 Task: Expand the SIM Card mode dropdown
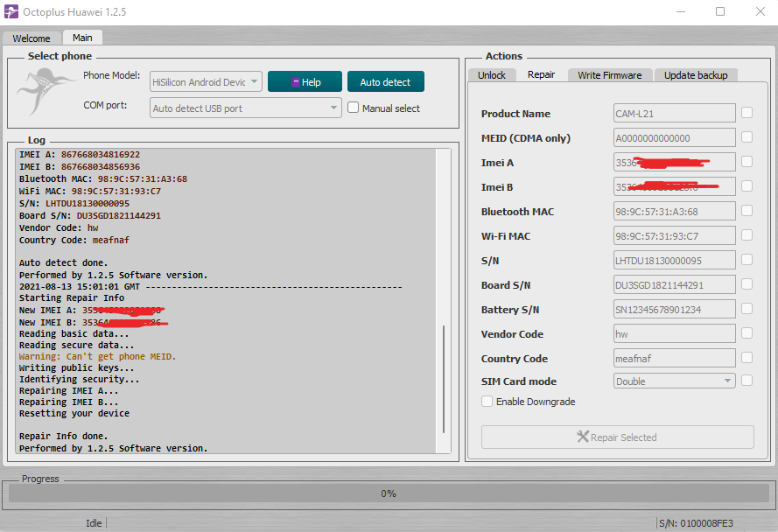click(x=675, y=381)
